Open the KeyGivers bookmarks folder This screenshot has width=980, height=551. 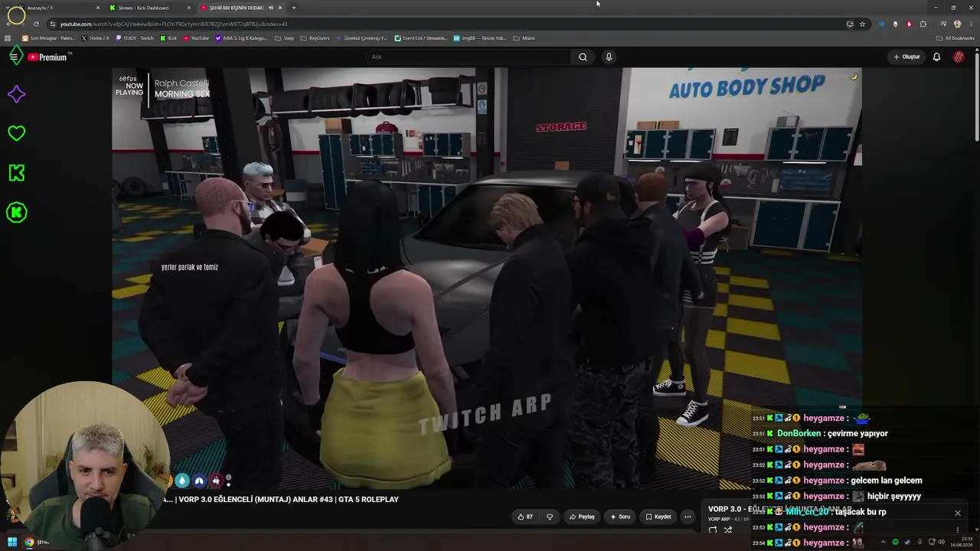315,38
